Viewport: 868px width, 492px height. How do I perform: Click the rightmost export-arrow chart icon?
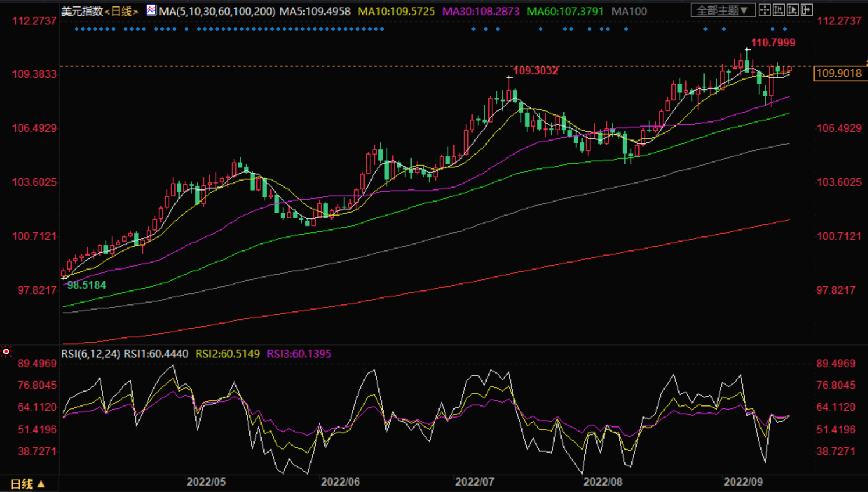coord(806,10)
